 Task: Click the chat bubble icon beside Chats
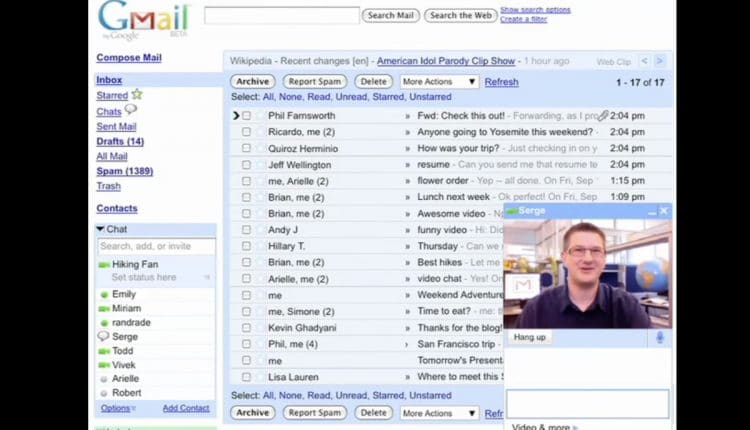131,110
